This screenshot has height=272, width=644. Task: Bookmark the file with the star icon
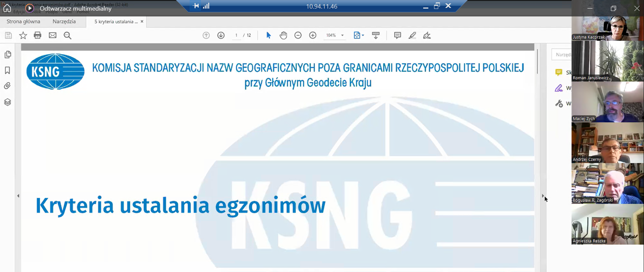pos(23,35)
